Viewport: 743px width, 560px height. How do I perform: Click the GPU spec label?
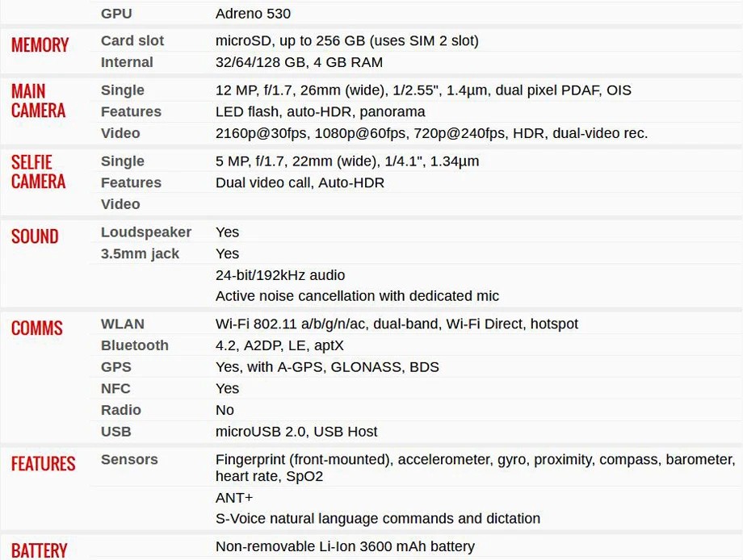click(x=116, y=14)
